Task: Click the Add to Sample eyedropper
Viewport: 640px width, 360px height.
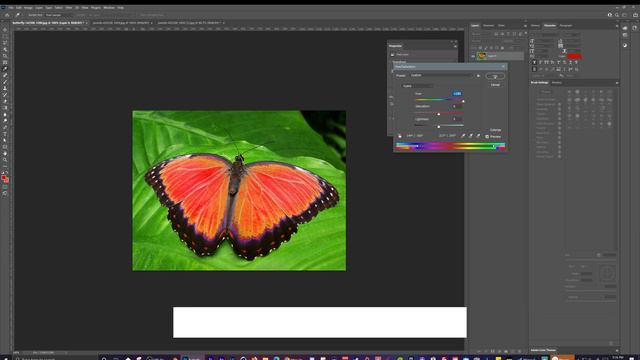Action: [x=470, y=136]
